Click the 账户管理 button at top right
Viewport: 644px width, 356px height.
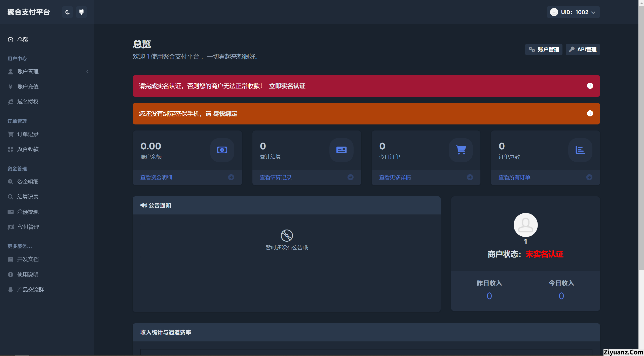(x=544, y=50)
